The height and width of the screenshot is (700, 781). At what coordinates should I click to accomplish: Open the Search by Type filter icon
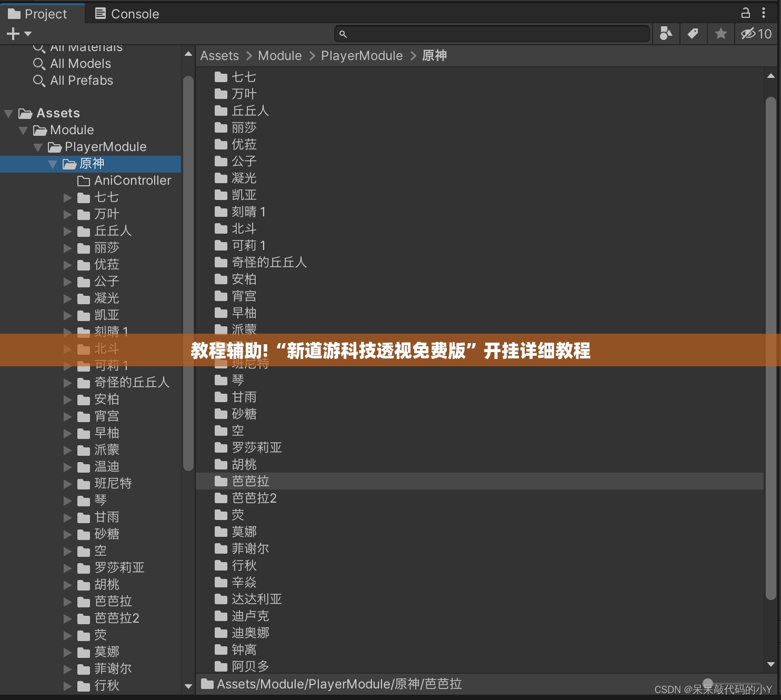(x=666, y=34)
